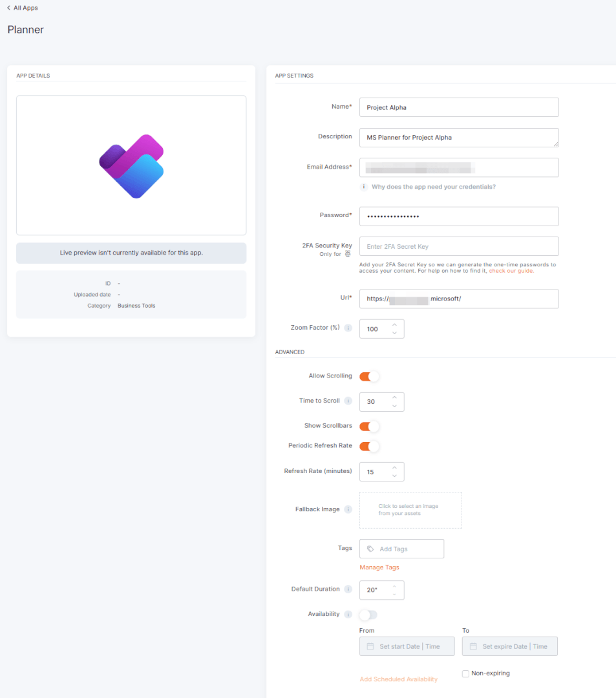Click the 'Live preview isn't currently available' notice
The height and width of the screenshot is (698, 616).
(x=131, y=253)
